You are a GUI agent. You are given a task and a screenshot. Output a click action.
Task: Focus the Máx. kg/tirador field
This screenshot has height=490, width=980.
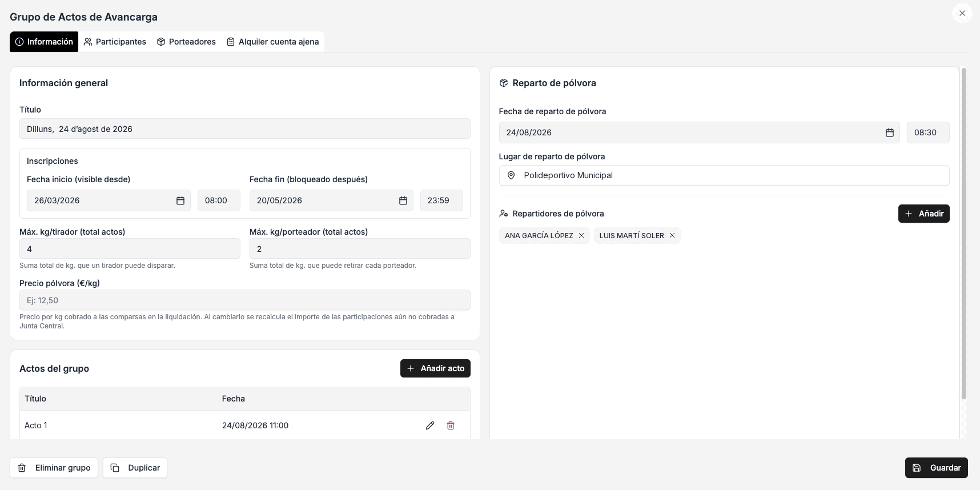(130, 248)
